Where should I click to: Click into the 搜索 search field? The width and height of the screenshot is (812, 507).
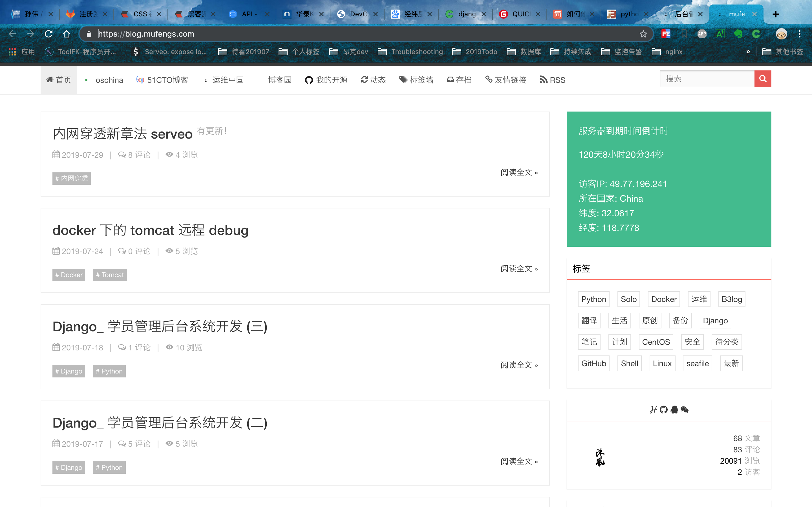(707, 79)
